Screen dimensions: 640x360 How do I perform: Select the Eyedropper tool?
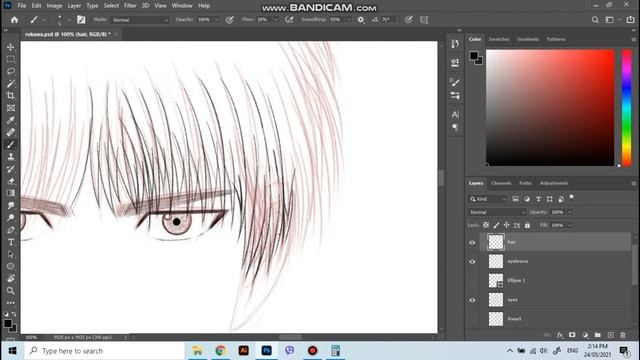(11, 120)
